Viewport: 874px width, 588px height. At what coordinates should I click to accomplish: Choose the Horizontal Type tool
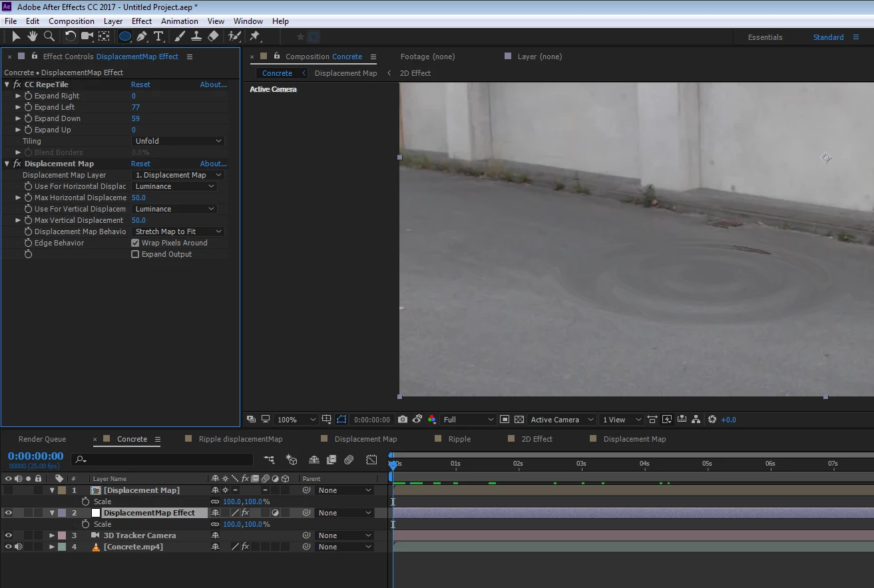158,37
